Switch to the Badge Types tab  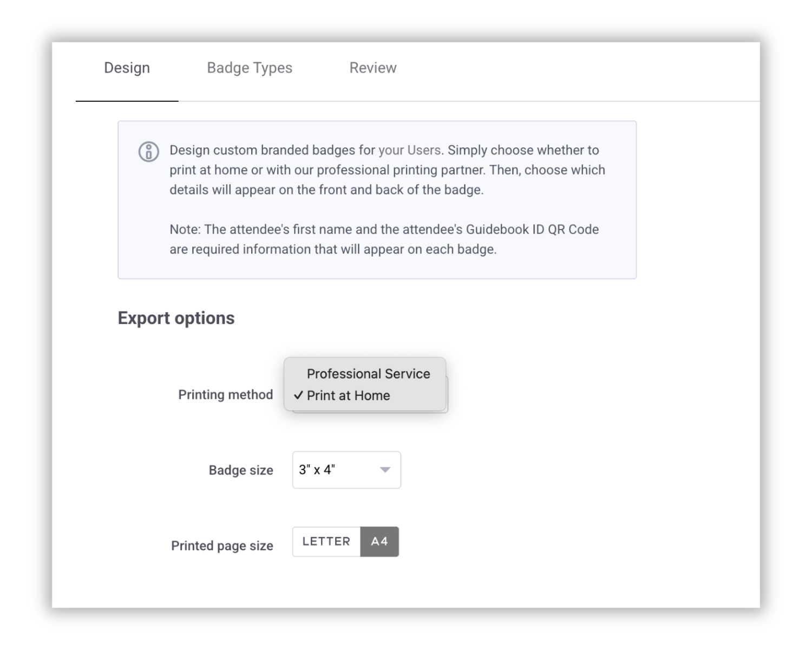coord(249,67)
